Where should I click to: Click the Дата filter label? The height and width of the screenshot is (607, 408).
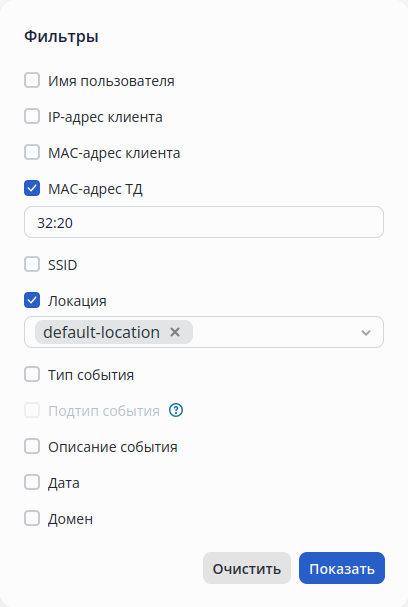click(x=64, y=483)
